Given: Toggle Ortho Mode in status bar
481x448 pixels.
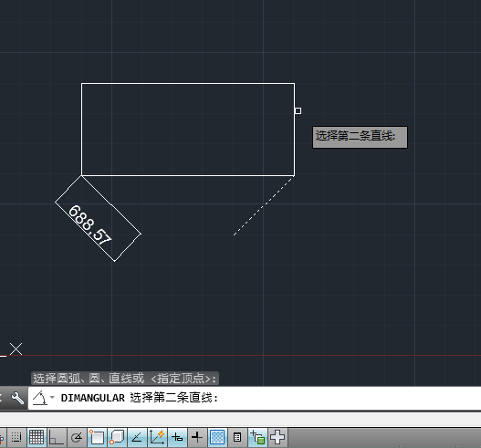Looking at the screenshot, I should (57, 437).
